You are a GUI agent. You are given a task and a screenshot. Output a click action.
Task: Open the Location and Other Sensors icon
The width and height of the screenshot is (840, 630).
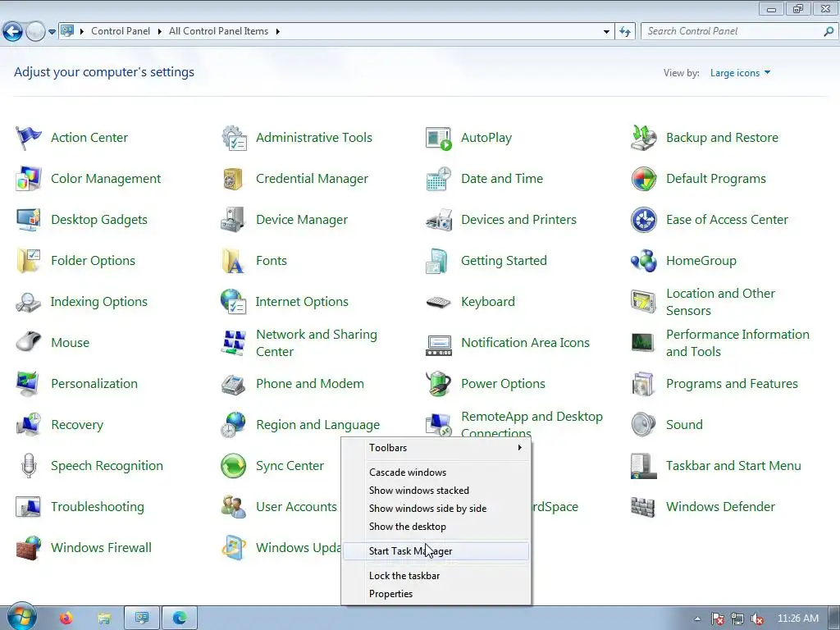pos(643,302)
